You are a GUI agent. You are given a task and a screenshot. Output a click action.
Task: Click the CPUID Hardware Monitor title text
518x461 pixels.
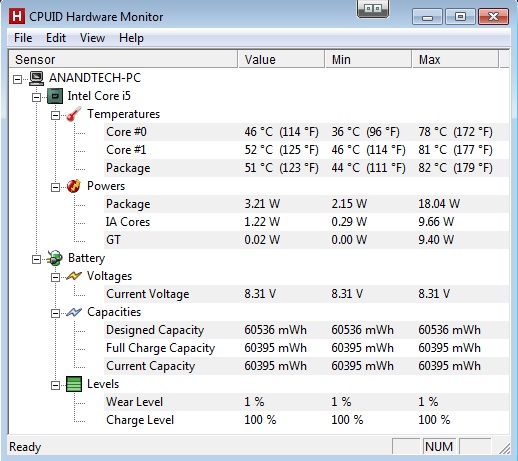pyautogui.click(x=96, y=17)
